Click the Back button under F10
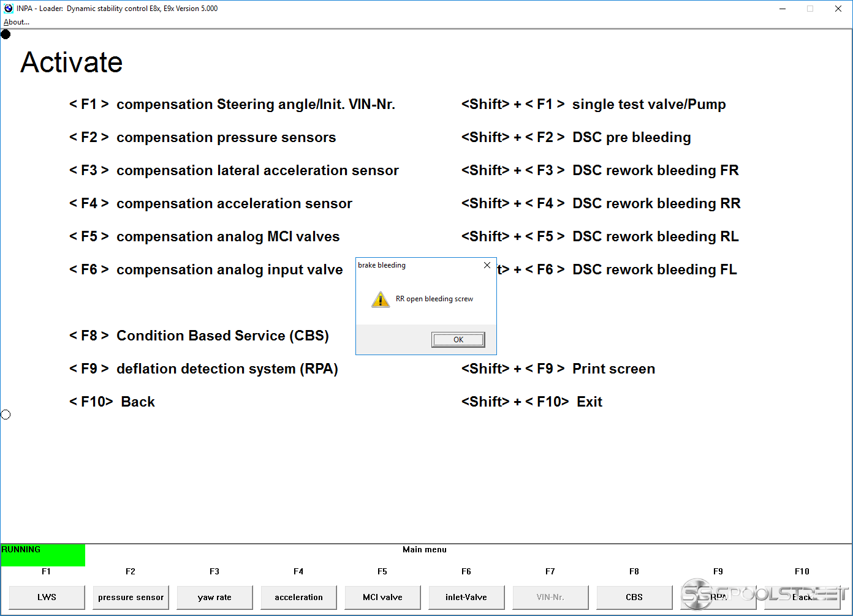 (x=802, y=597)
